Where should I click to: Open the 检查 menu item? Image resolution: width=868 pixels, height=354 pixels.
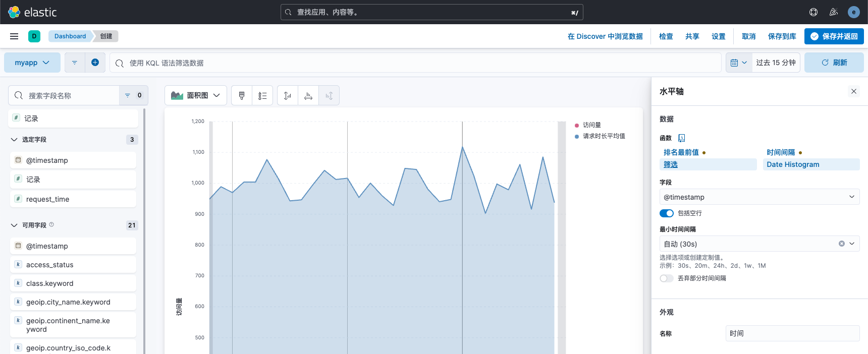(666, 36)
